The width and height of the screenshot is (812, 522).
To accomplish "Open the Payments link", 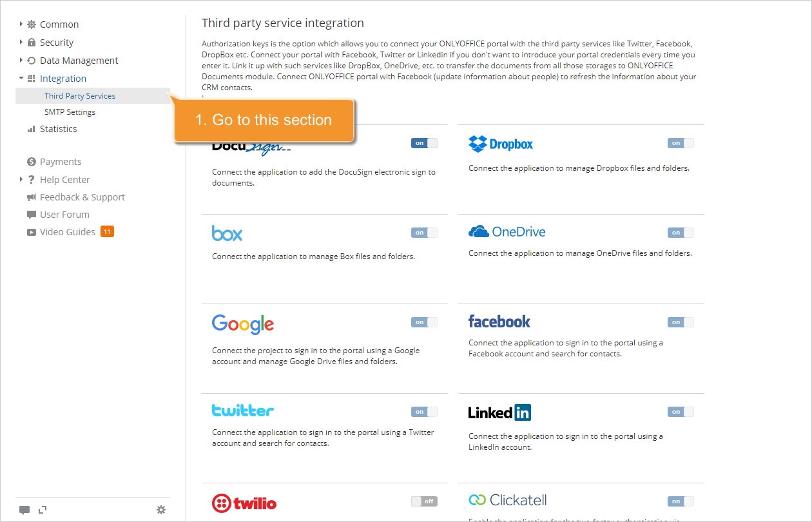I will [x=61, y=162].
